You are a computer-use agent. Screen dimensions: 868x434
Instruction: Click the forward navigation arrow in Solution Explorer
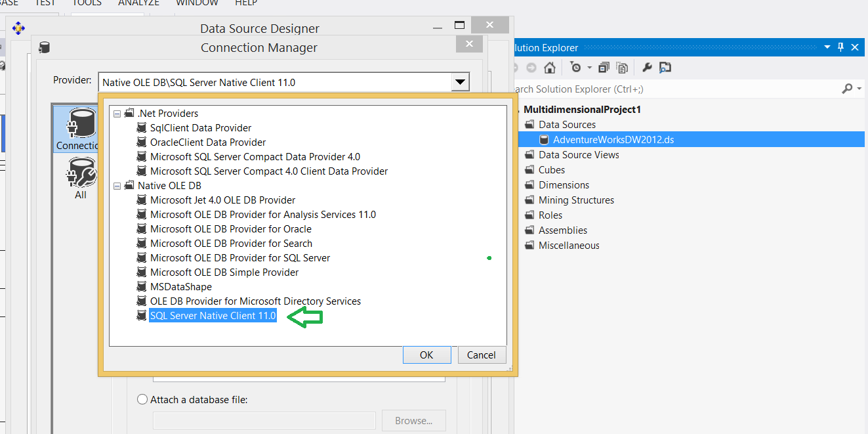coord(531,68)
